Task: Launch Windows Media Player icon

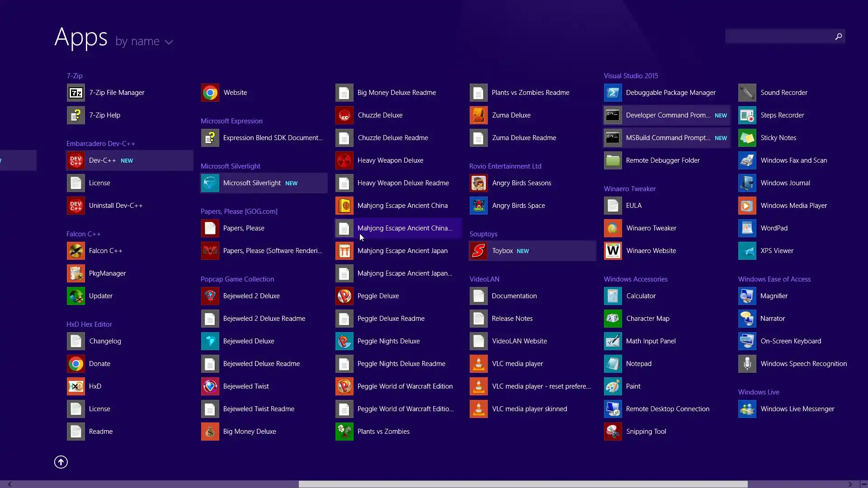Action: pos(747,206)
